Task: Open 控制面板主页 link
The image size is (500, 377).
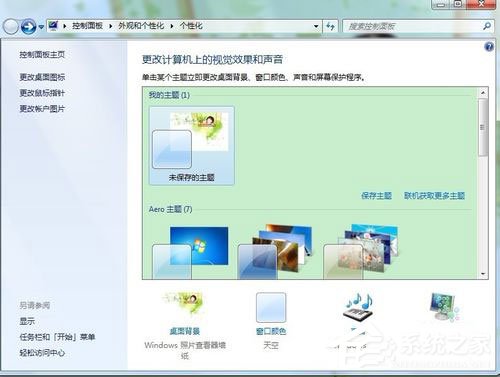Action: tap(42, 55)
